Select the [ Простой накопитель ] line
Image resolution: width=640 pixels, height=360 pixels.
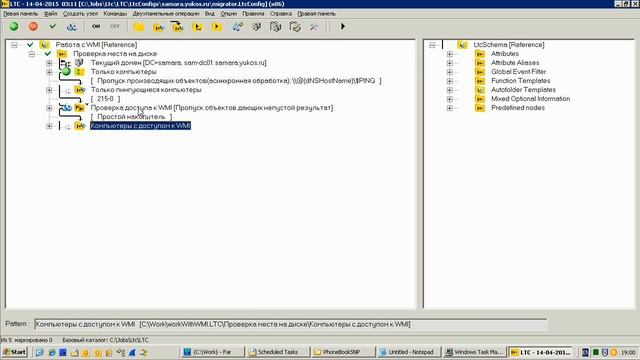point(131,117)
